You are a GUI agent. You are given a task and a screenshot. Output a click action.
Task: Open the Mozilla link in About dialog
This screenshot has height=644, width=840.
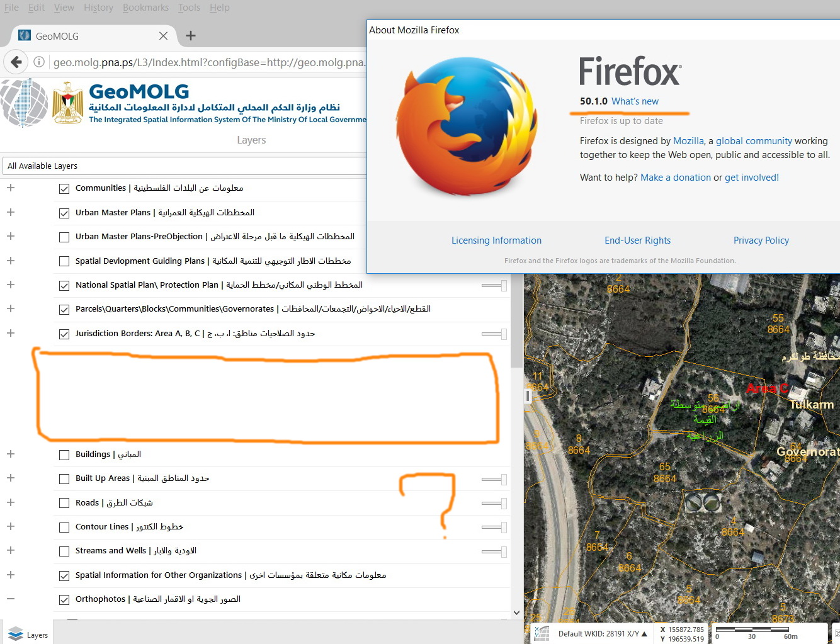coord(688,141)
